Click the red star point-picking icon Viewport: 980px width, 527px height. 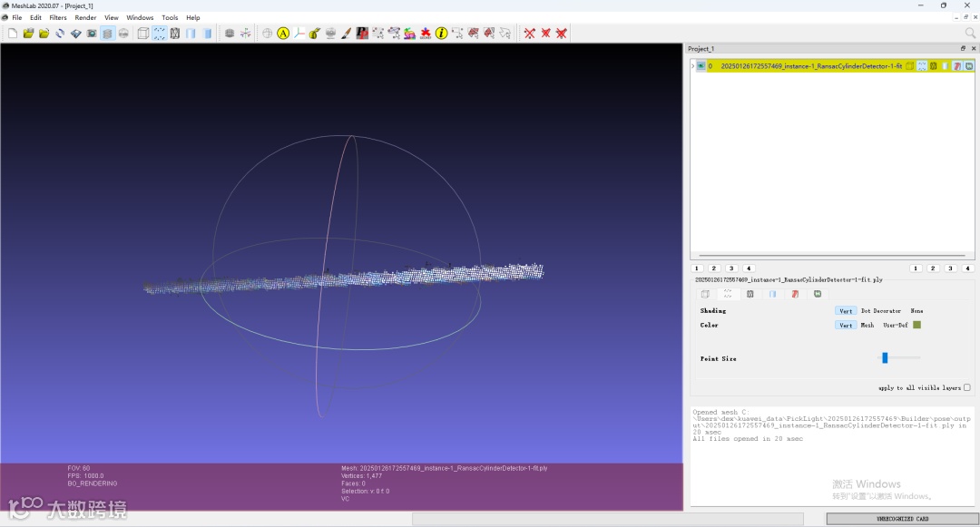pyautogui.click(x=426, y=33)
